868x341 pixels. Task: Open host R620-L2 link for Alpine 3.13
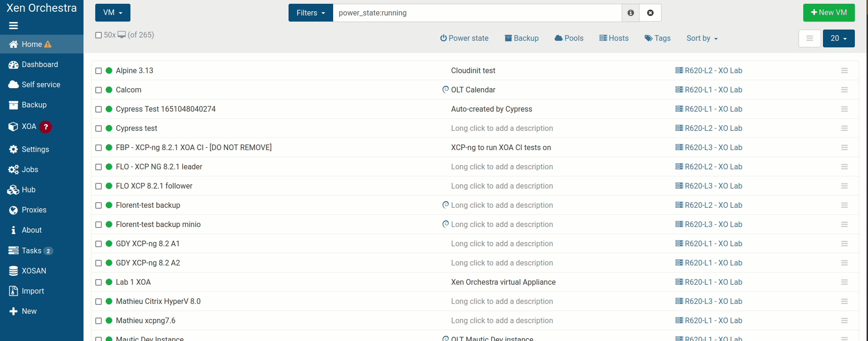(x=708, y=70)
